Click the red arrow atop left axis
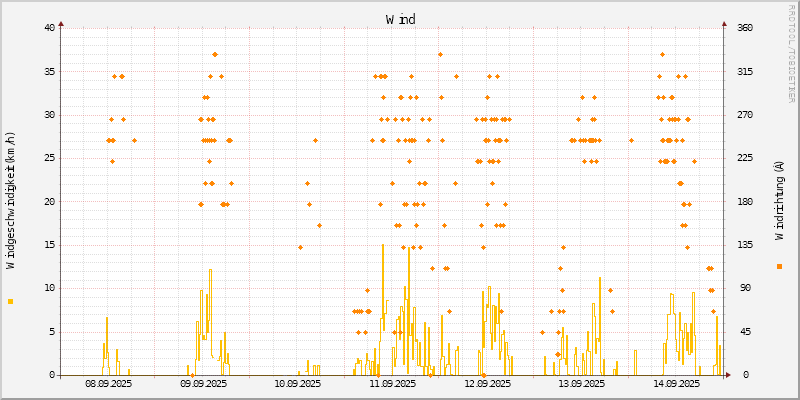Image resolution: width=800 pixels, height=400 pixels. tap(61, 23)
